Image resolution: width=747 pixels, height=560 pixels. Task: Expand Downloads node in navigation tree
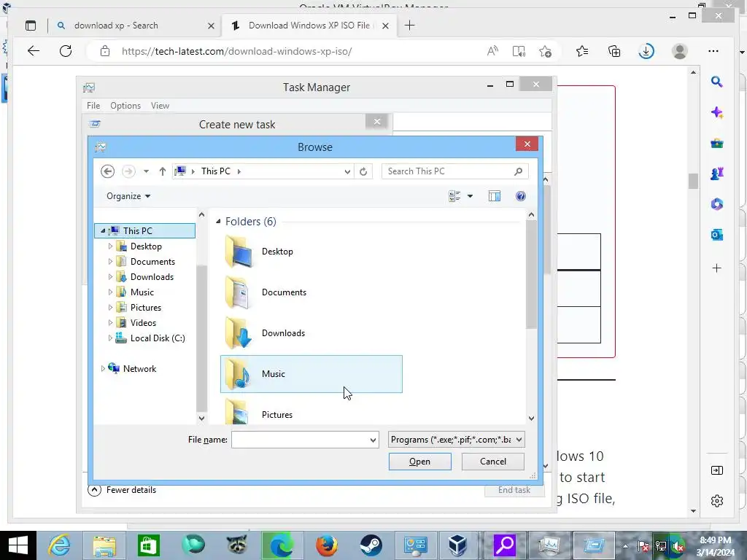point(110,276)
